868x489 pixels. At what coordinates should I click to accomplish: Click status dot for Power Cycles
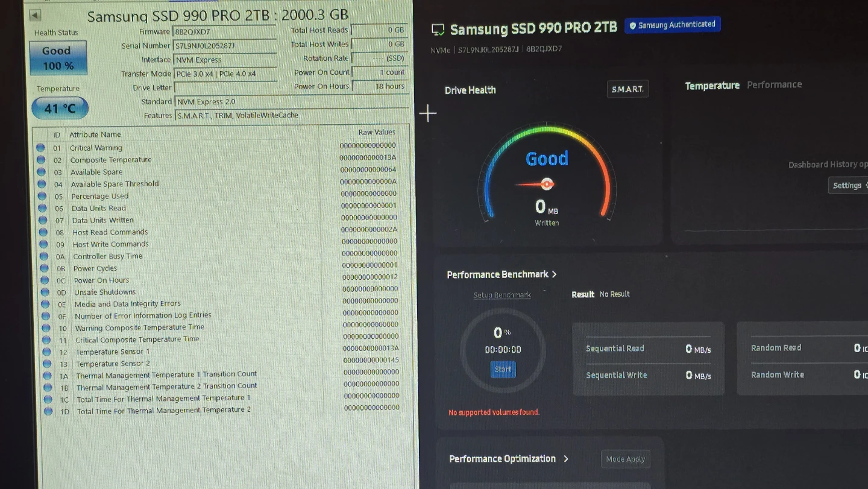(x=44, y=268)
